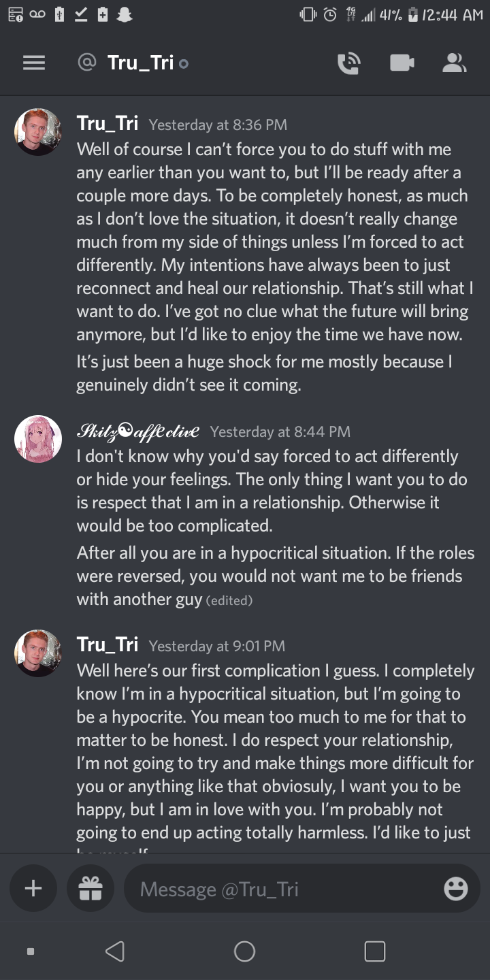Tap the plus attachment button
The image size is (490, 980).
click(33, 888)
